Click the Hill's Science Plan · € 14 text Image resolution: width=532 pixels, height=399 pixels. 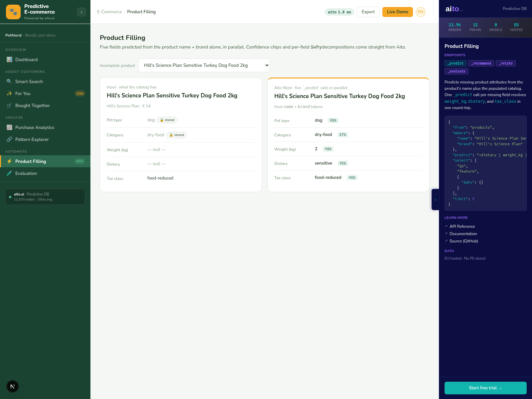coord(129,106)
